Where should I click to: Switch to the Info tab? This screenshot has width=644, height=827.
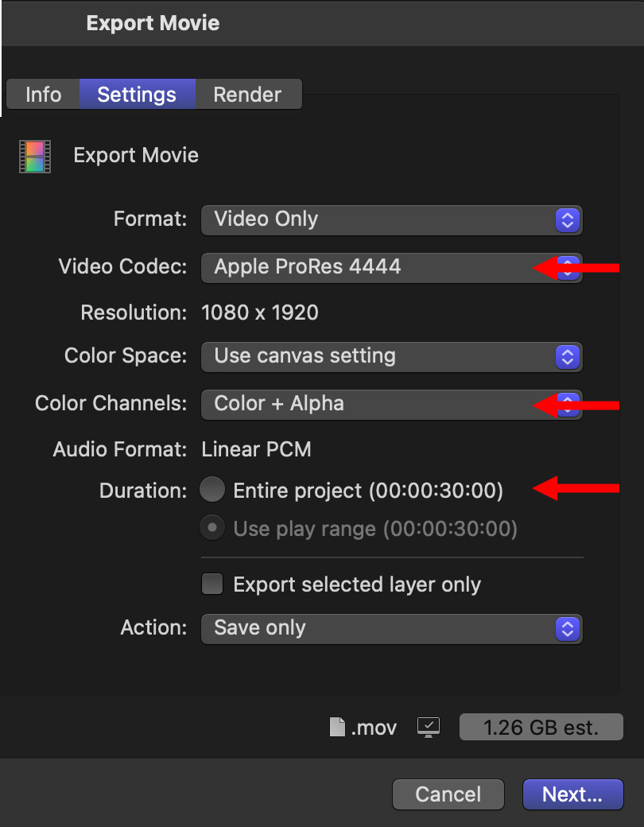(x=43, y=95)
